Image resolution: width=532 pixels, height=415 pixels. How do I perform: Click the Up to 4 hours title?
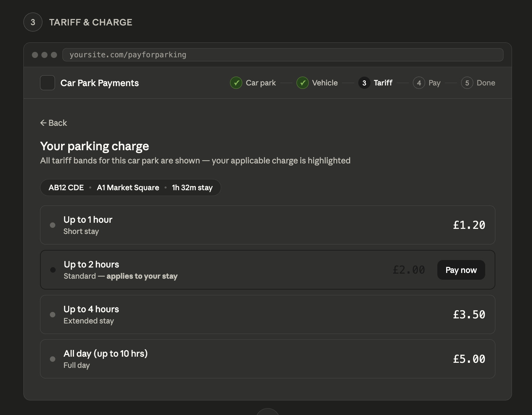pos(91,309)
